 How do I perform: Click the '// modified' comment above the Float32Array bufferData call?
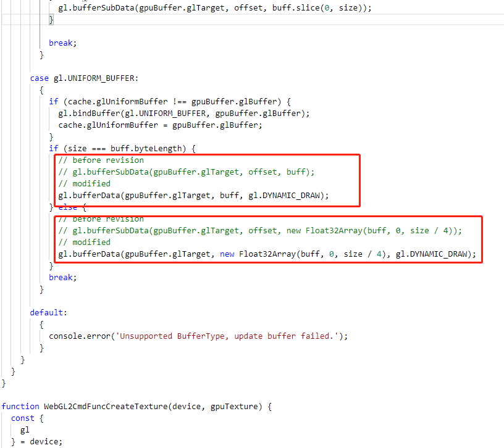[x=84, y=242]
